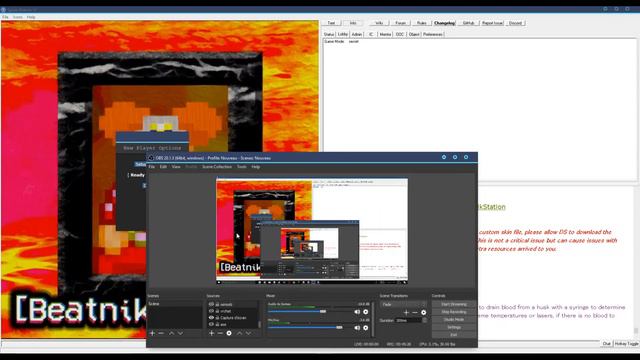Click the Duration value field
Screen dimensions: 640x360
pos(409,320)
